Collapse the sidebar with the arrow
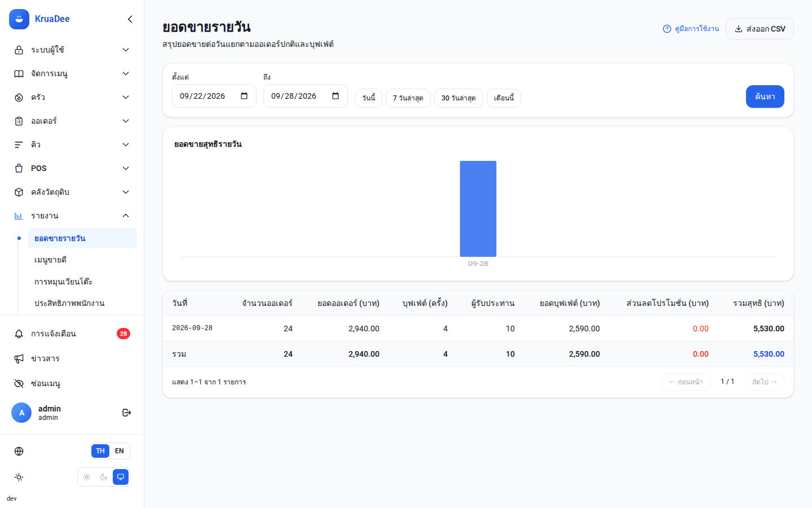 (130, 19)
